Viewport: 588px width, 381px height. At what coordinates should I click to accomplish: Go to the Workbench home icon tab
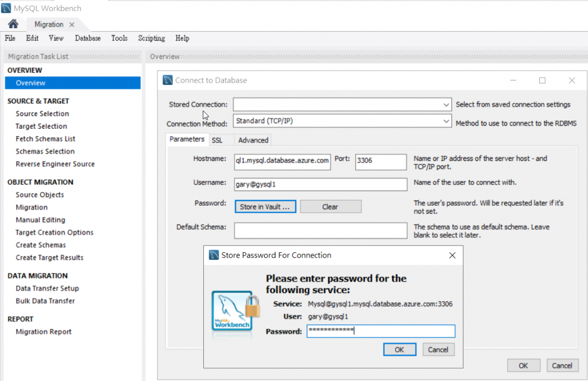pos(13,24)
